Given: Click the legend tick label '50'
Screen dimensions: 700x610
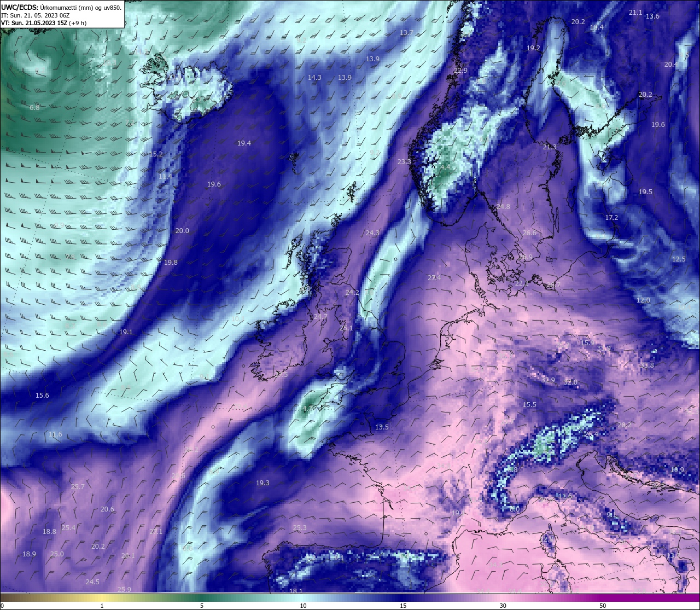Looking at the screenshot, I should (x=603, y=606).
